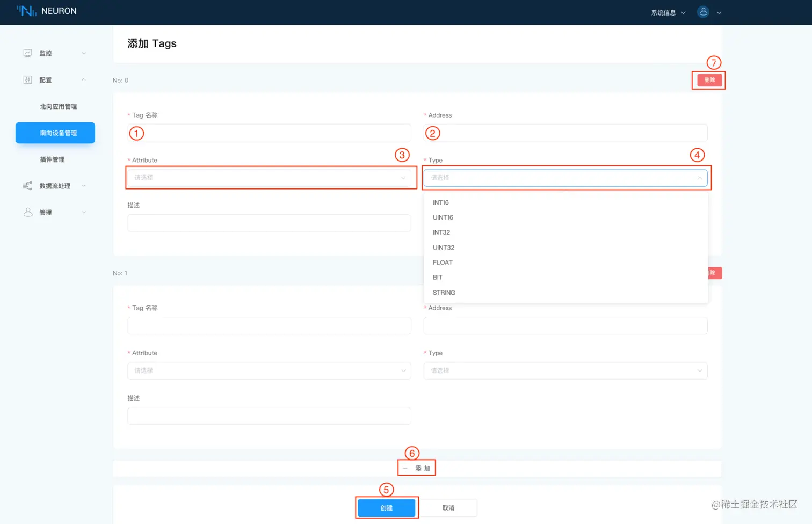
Task: Click the monitoring chart icon in sidebar
Action: tap(28, 53)
